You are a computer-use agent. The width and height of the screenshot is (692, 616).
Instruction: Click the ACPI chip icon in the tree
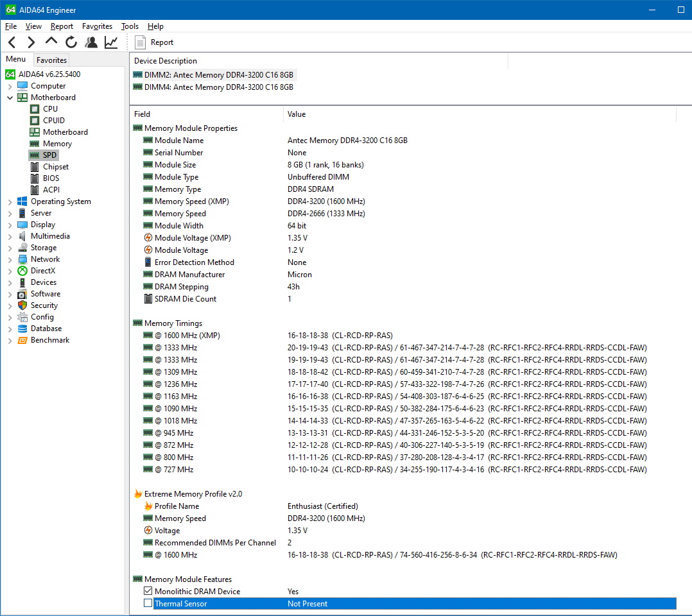pos(35,190)
